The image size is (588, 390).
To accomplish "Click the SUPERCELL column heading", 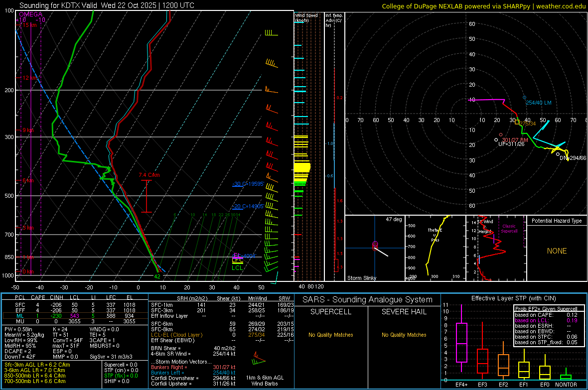I will (331, 312).
